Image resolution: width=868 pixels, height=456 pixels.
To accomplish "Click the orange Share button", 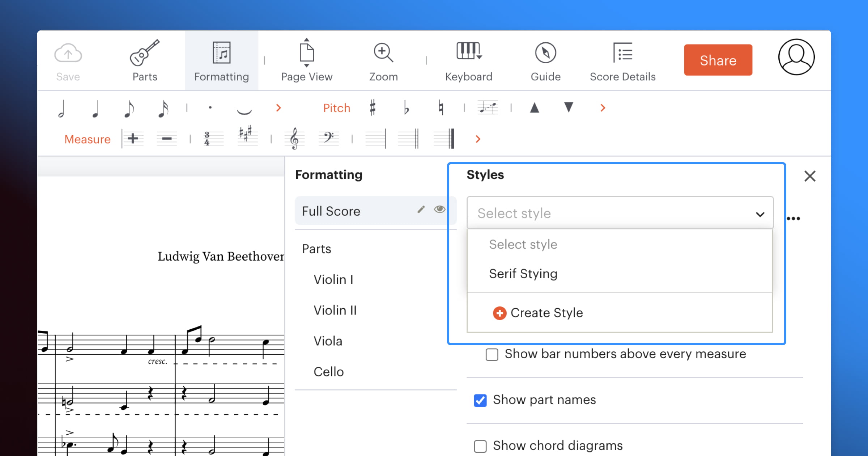I will (718, 60).
